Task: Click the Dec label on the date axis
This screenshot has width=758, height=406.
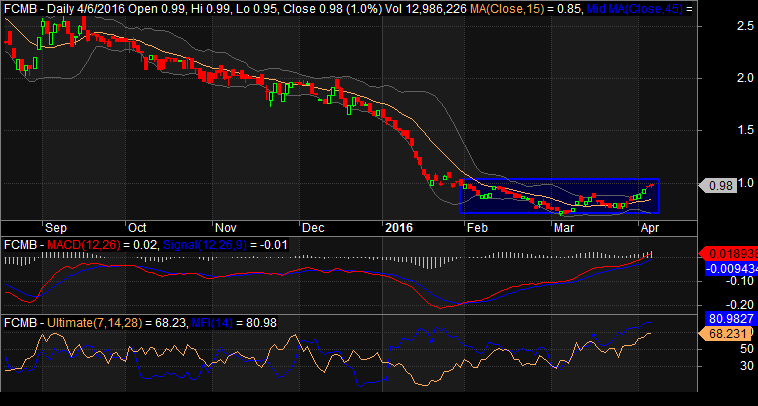Action: tap(312, 228)
